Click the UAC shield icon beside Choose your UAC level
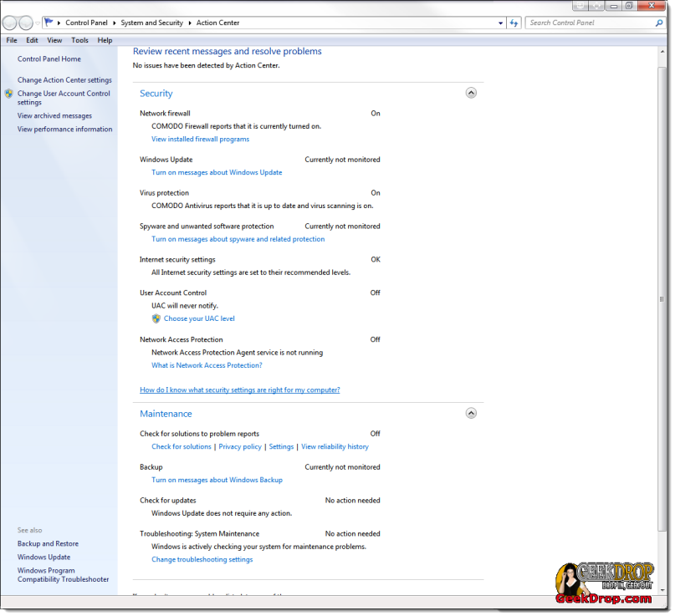 (156, 318)
